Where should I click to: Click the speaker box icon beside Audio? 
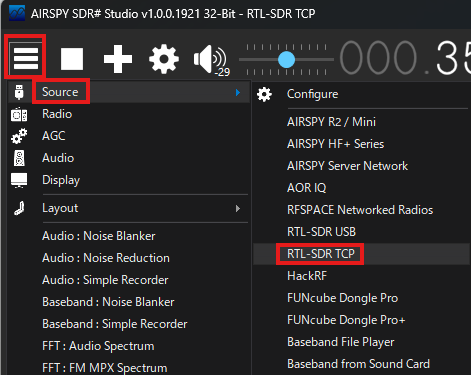[19, 158]
